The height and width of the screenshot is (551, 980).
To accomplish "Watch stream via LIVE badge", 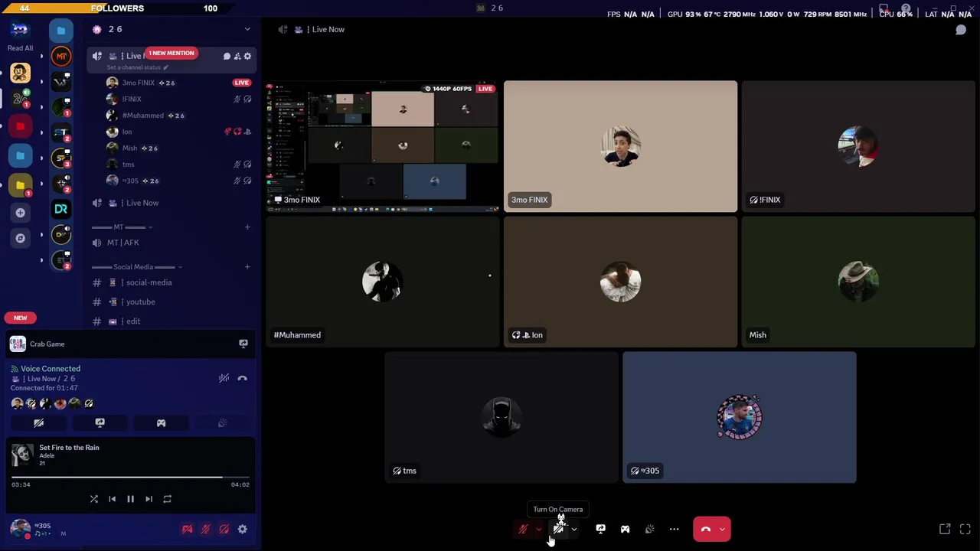I will (x=241, y=83).
